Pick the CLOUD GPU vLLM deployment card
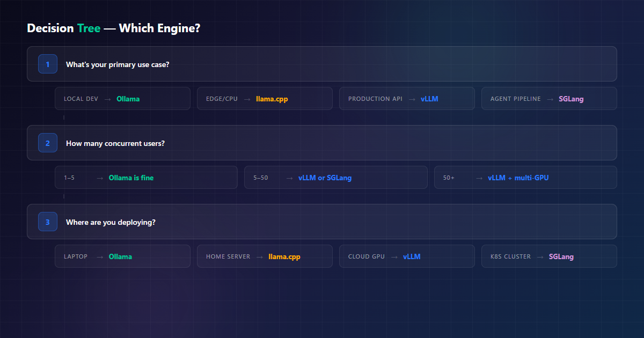Viewport: 644px width, 338px height. pyautogui.click(x=407, y=256)
